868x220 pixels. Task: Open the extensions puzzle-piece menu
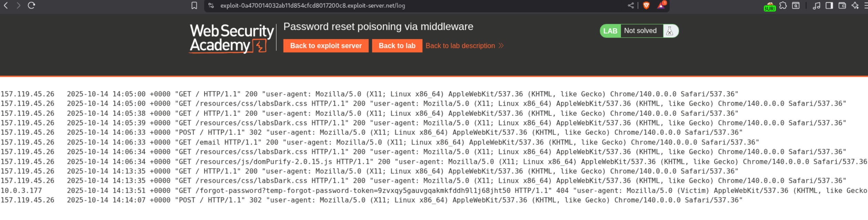[783, 6]
